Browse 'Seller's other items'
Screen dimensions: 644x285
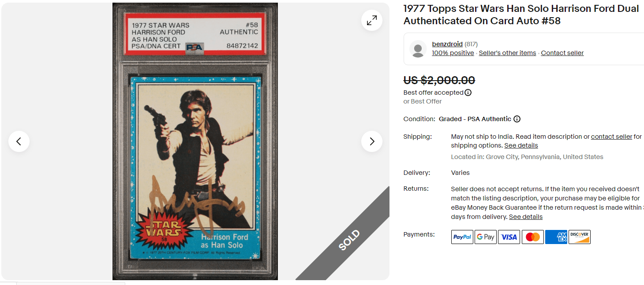tap(507, 52)
